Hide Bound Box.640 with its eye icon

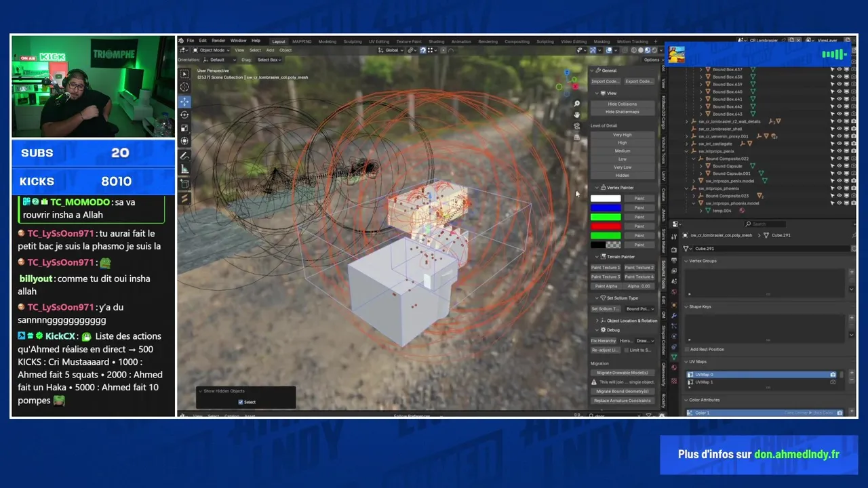coord(839,91)
